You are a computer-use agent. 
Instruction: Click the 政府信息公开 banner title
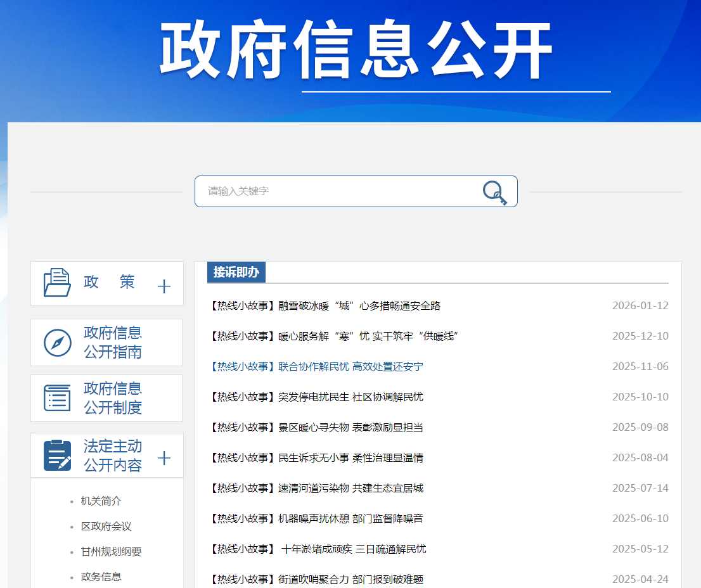click(356, 51)
